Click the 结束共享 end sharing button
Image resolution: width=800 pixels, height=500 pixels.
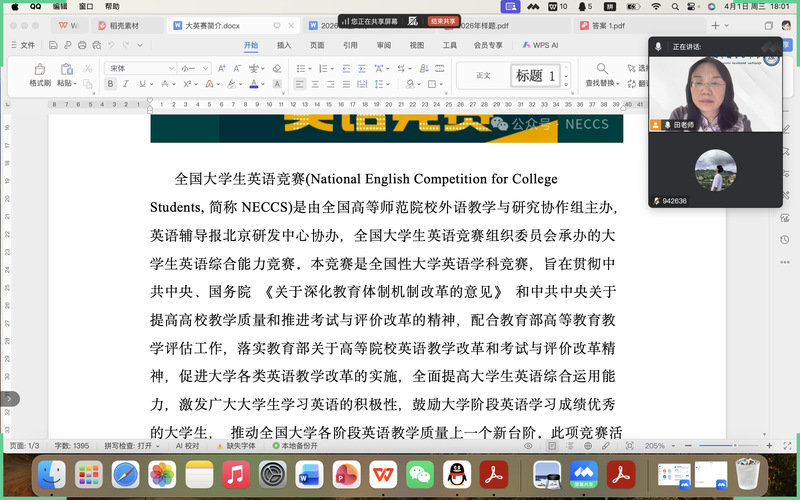coord(443,21)
